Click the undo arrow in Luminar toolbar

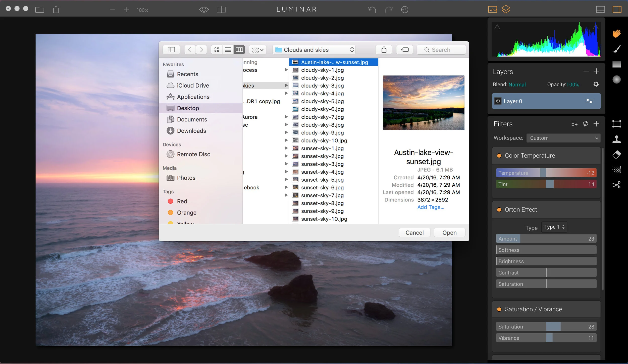point(372,10)
